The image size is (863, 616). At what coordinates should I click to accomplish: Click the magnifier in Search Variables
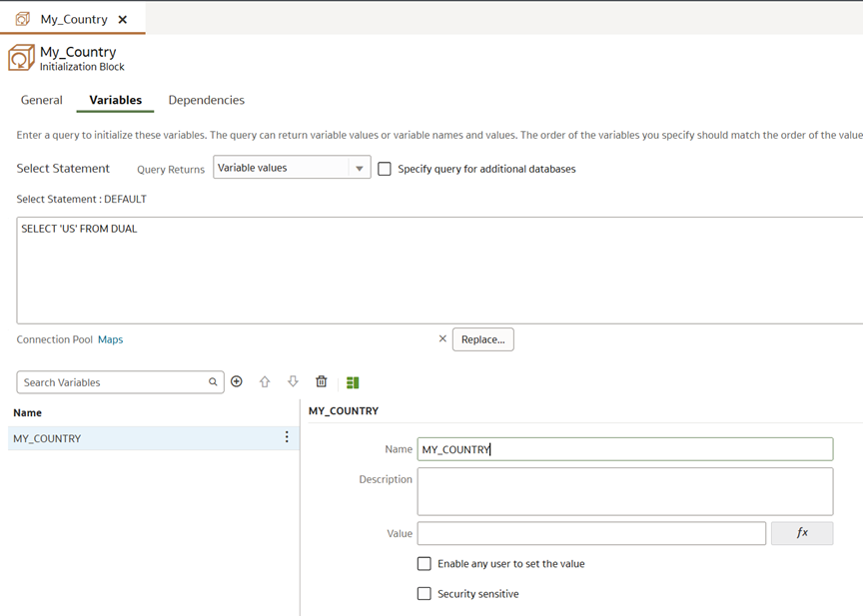211,381
